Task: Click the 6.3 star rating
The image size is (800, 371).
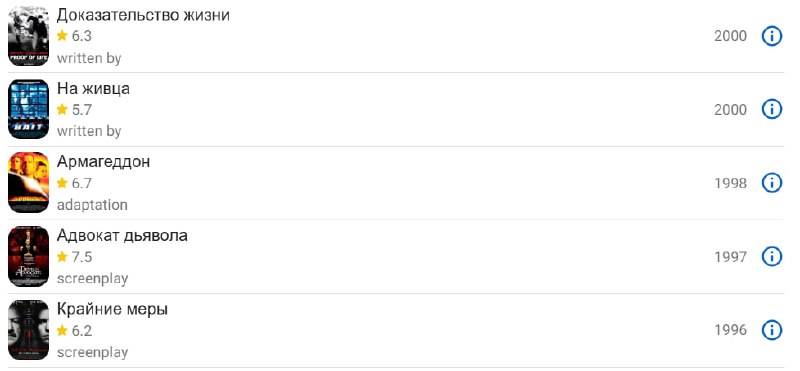Action: click(74, 36)
